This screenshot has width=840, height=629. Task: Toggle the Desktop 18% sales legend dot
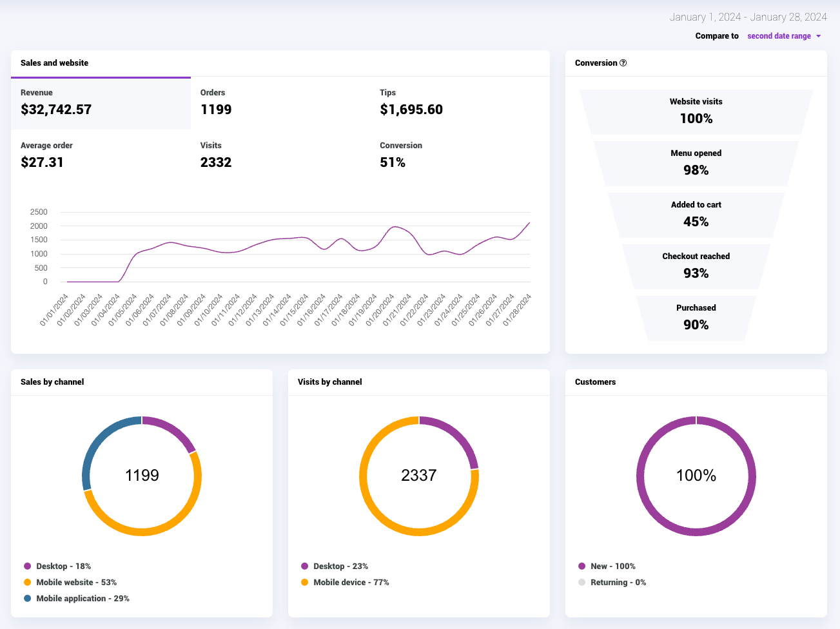pyautogui.click(x=28, y=566)
